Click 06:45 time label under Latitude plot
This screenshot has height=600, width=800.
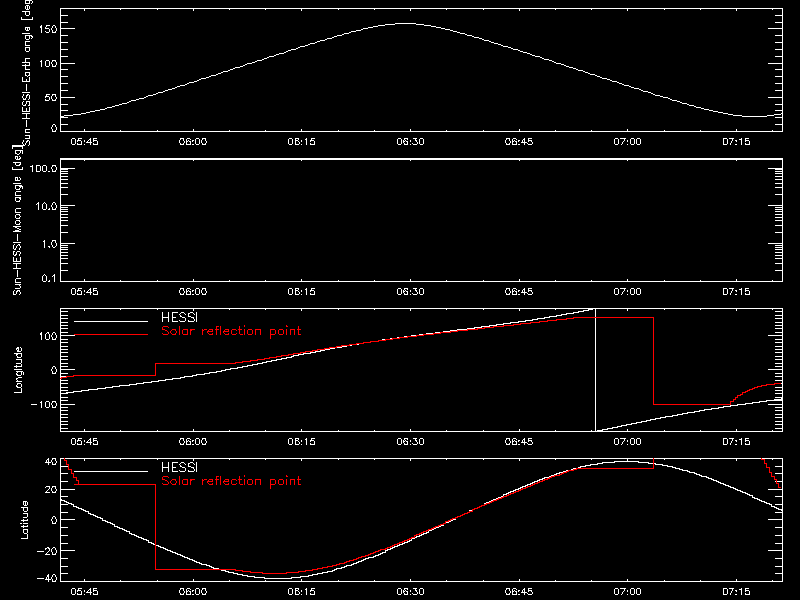(519, 592)
